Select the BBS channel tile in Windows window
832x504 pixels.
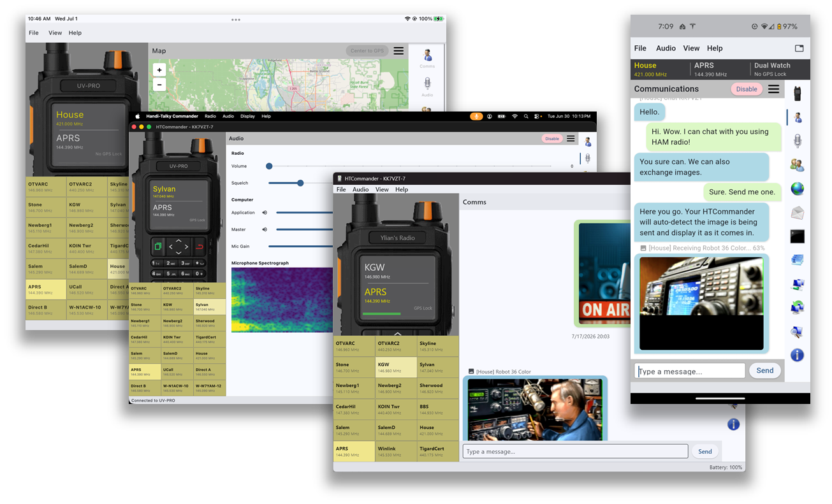click(x=437, y=409)
